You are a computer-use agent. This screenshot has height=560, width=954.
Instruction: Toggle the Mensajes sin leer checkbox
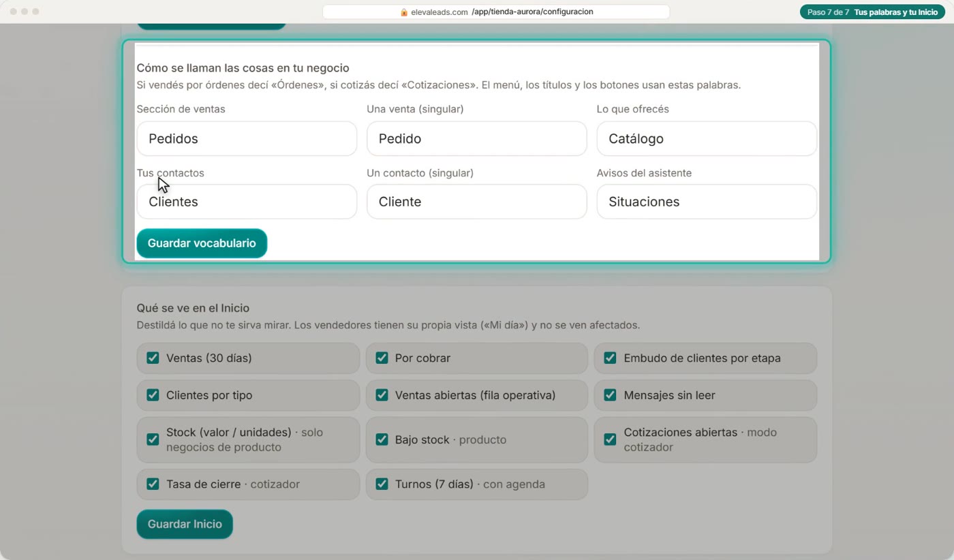click(610, 395)
